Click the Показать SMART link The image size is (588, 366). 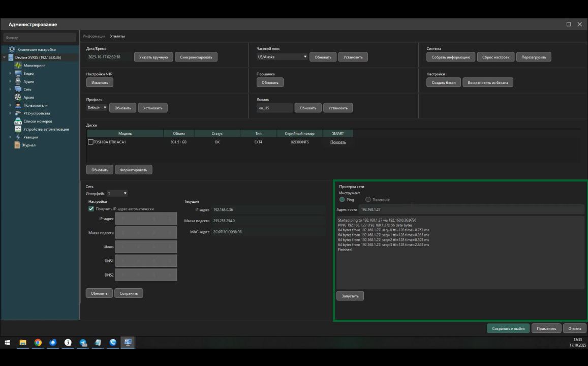(338, 142)
